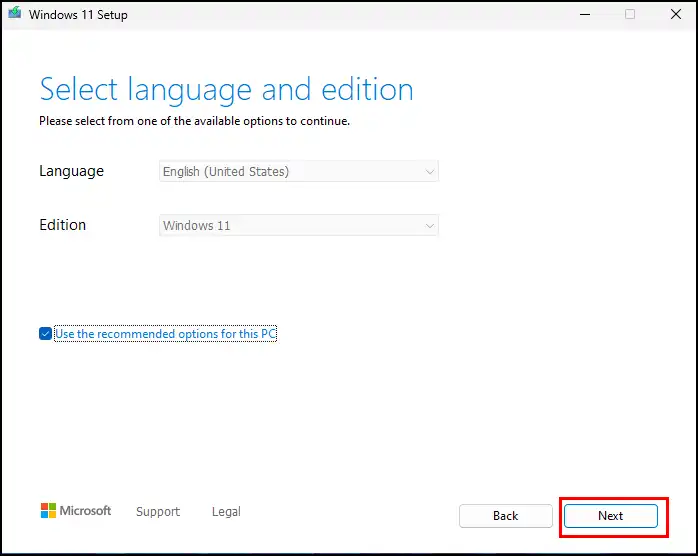Go back with the Back button
This screenshot has width=698, height=556.
(x=506, y=515)
